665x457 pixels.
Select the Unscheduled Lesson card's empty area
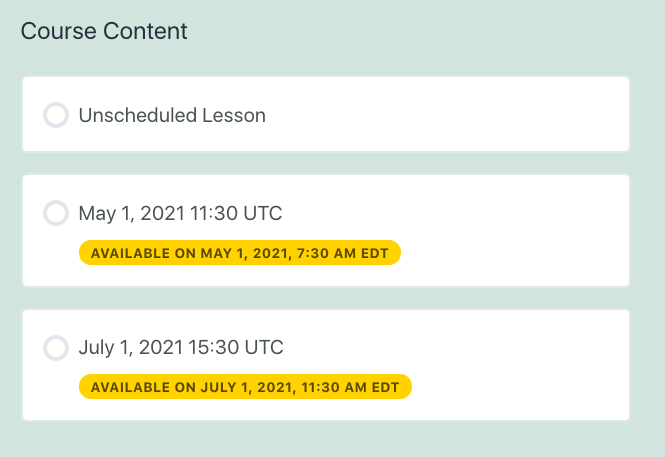tap(450, 115)
